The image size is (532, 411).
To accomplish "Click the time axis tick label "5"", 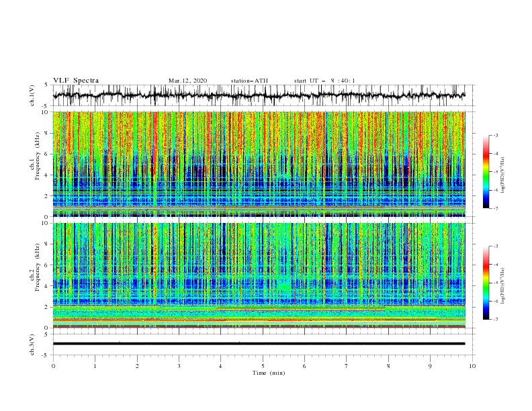I will tap(263, 366).
